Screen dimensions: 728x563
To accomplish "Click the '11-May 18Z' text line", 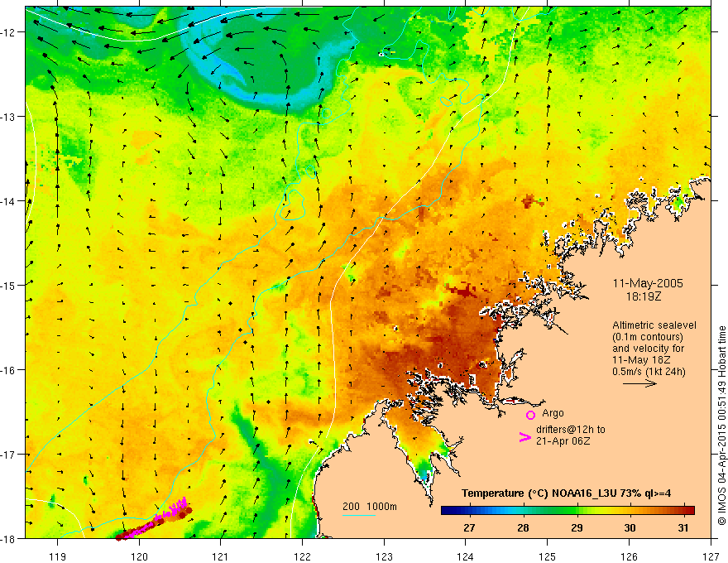I will [641, 360].
